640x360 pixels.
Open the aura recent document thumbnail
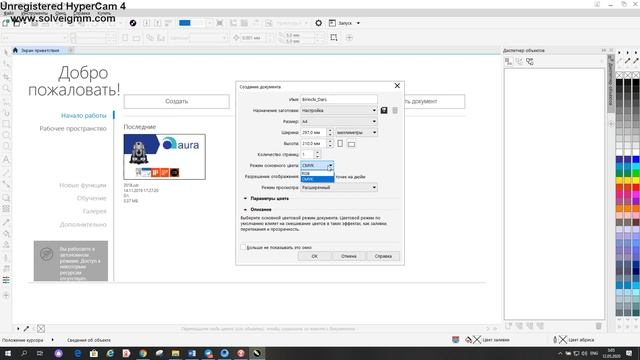click(164, 157)
